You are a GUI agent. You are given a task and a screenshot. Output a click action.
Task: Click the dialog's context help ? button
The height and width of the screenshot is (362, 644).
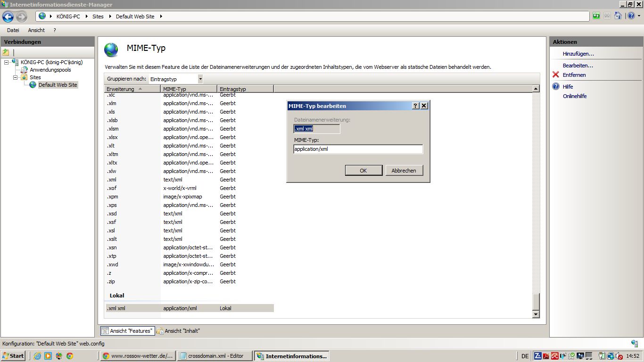415,106
